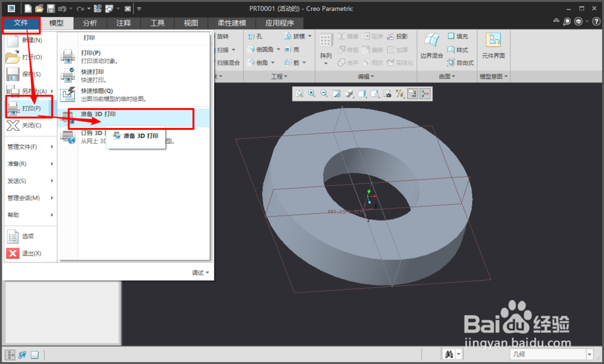Viewport: 604px width, 364px height.
Task: Toggle annotation display icon in graphics toolbar
Action: point(413,94)
